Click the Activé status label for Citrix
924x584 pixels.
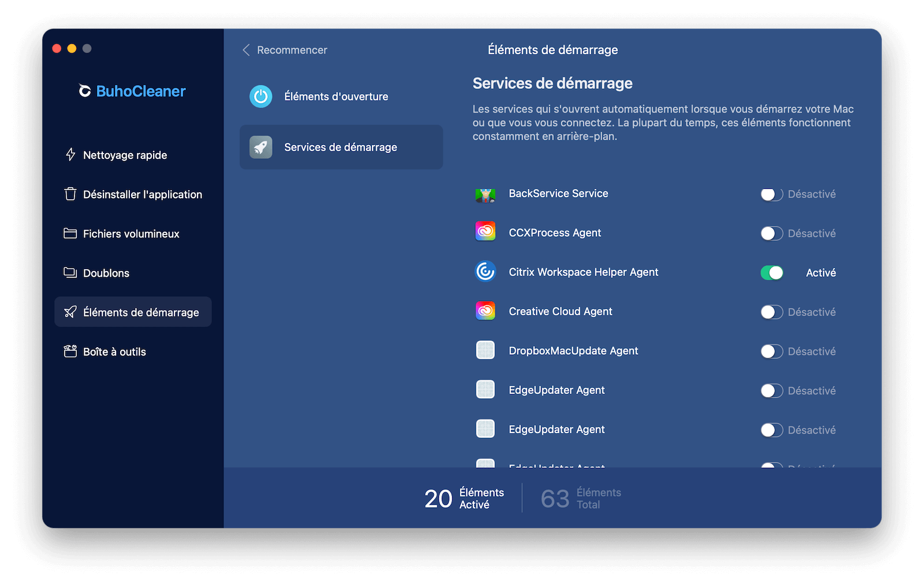tap(821, 273)
